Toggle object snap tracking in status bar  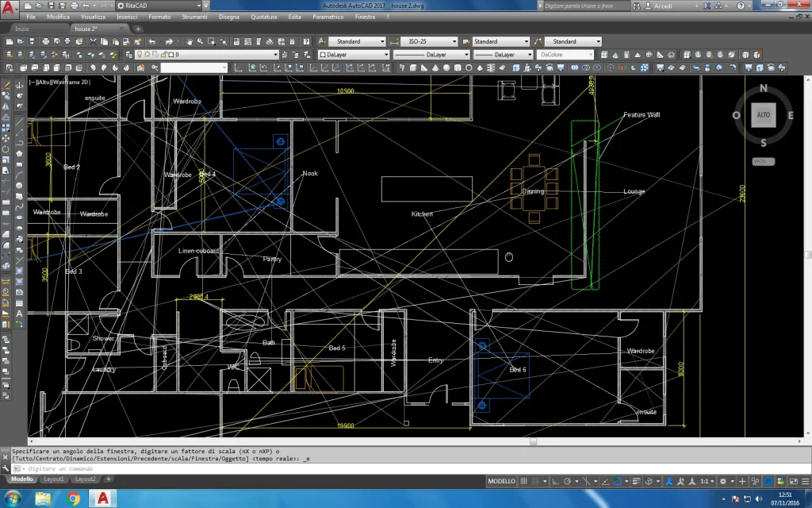(x=605, y=481)
